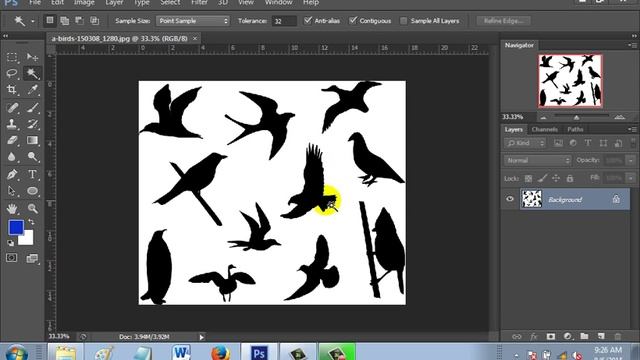
Task: Open the Window menu
Action: tap(278, 3)
